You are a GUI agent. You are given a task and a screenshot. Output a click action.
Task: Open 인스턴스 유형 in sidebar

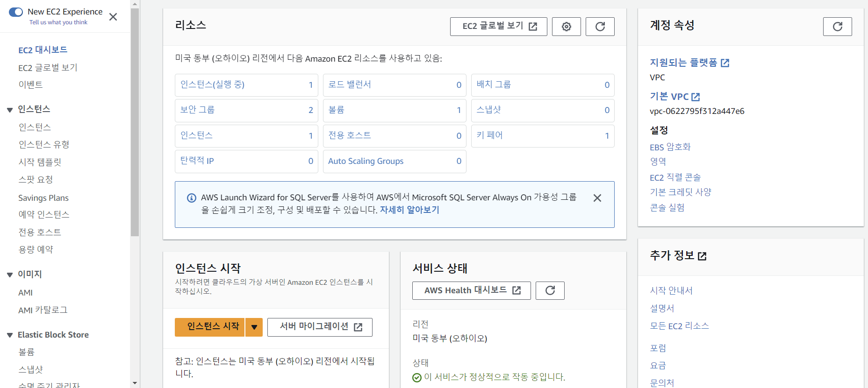tap(44, 144)
